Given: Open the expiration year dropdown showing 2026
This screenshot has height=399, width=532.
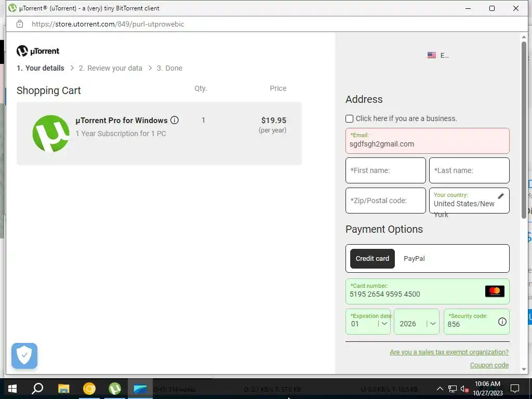Looking at the screenshot, I should [x=416, y=322].
